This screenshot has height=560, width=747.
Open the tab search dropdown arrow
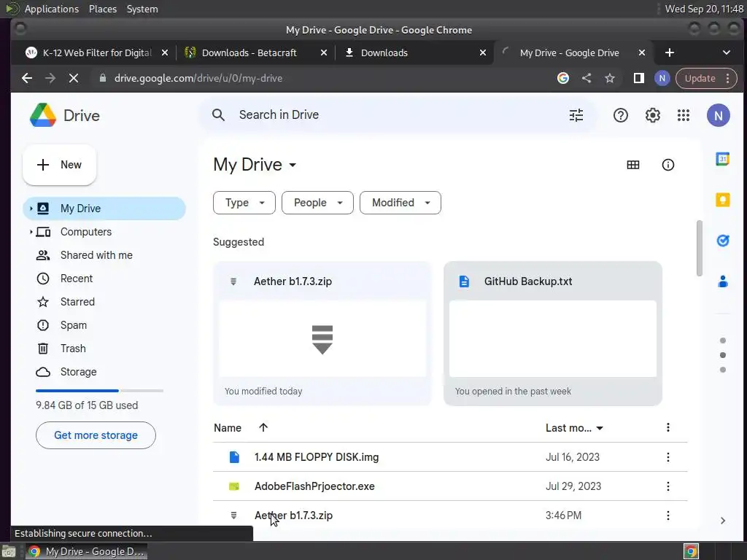point(726,52)
